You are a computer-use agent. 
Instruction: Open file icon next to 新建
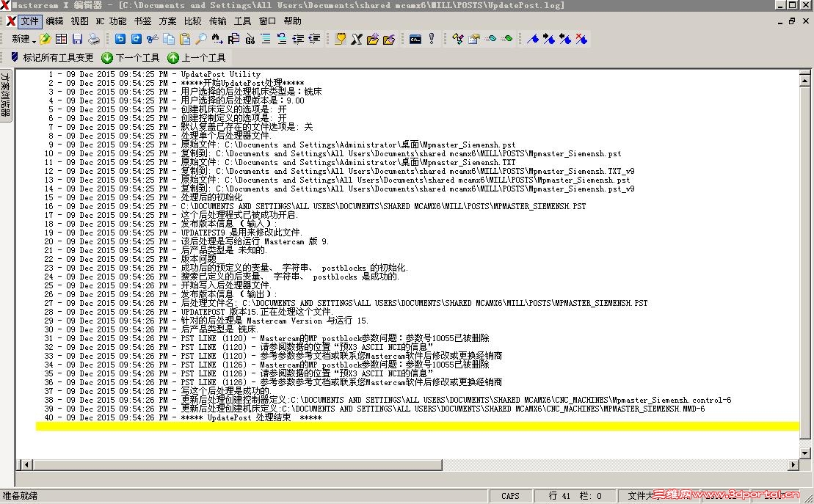coord(46,39)
